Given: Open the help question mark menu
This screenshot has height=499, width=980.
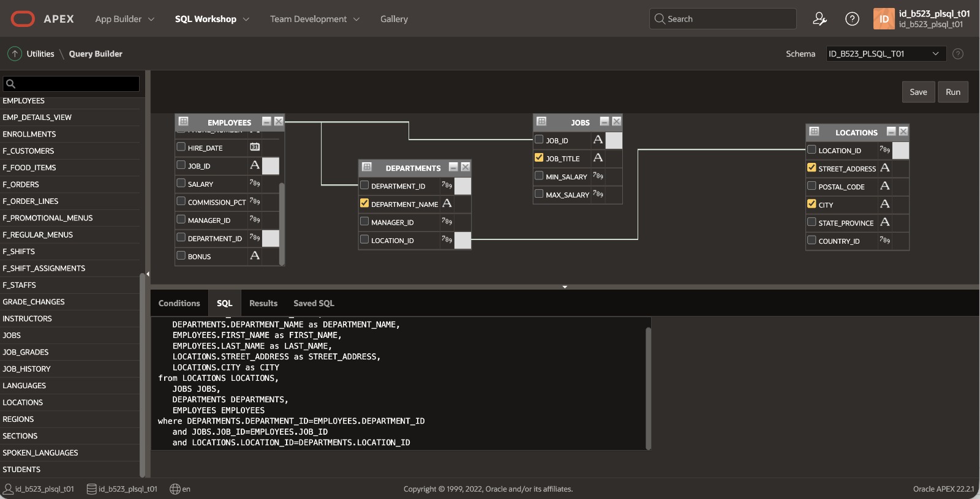Looking at the screenshot, I should tap(852, 19).
